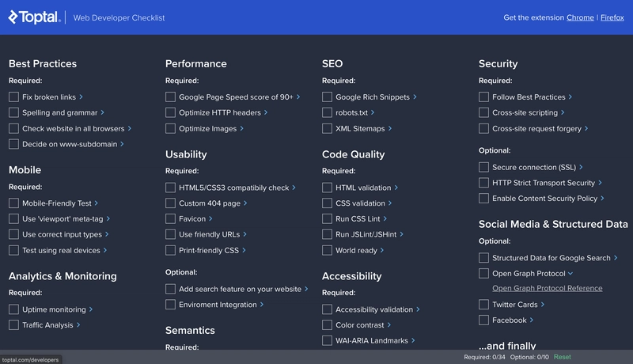Viewport: 633px width, 364px height.
Task: Expand the XML Sitemaps chevron
Action: point(390,128)
